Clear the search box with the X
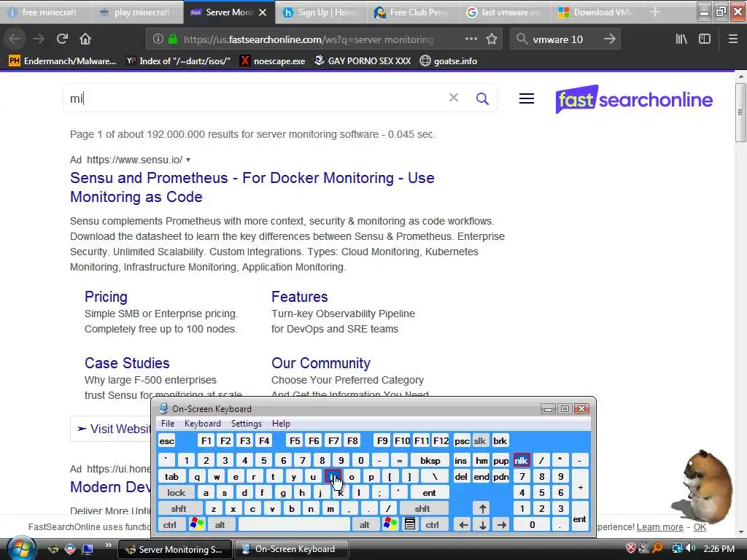This screenshot has height=560, width=747. point(454,98)
